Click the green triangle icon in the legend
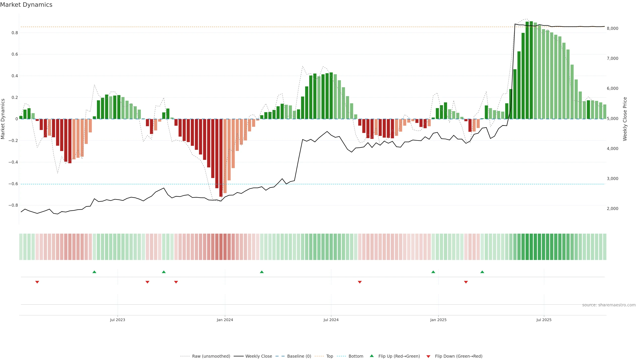 (372, 356)
